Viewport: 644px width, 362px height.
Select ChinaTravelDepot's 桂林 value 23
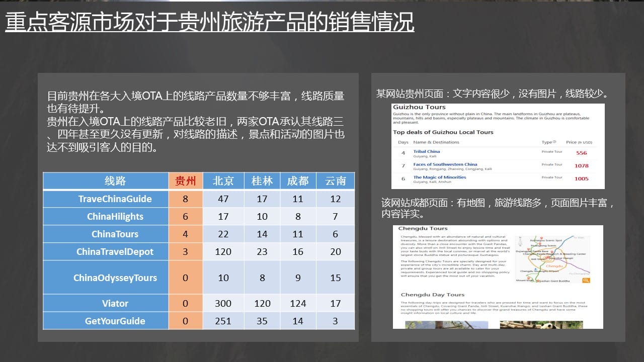point(262,251)
